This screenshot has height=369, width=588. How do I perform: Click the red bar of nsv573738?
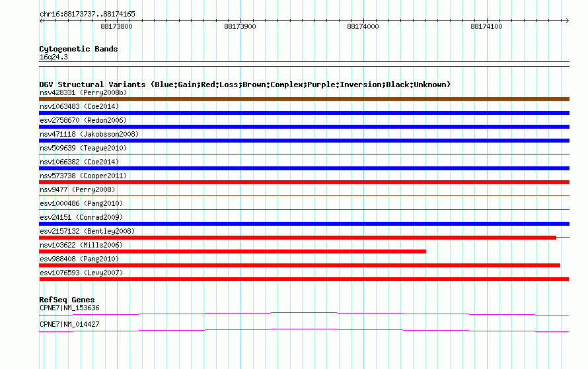coord(304,182)
